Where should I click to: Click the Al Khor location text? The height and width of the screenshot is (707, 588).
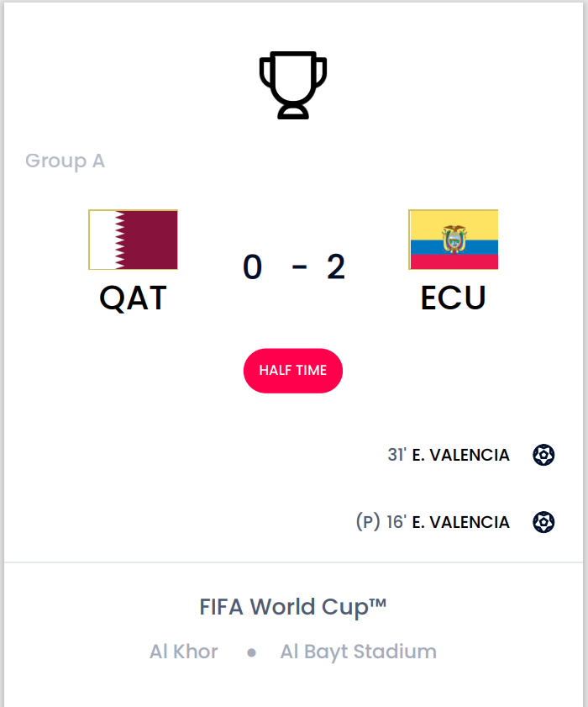pyautogui.click(x=184, y=652)
